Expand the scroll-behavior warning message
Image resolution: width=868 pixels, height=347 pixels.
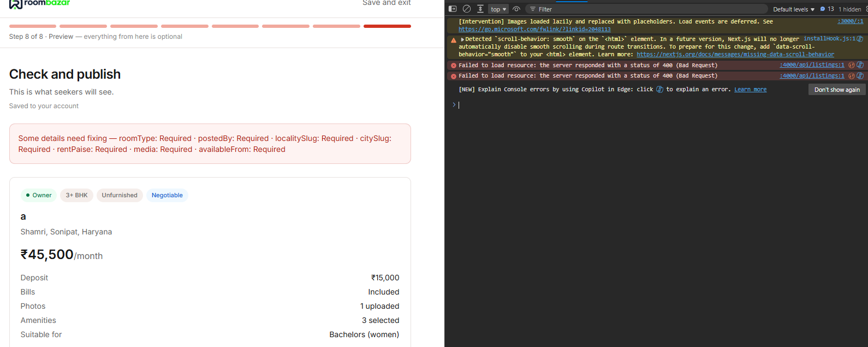click(462, 39)
